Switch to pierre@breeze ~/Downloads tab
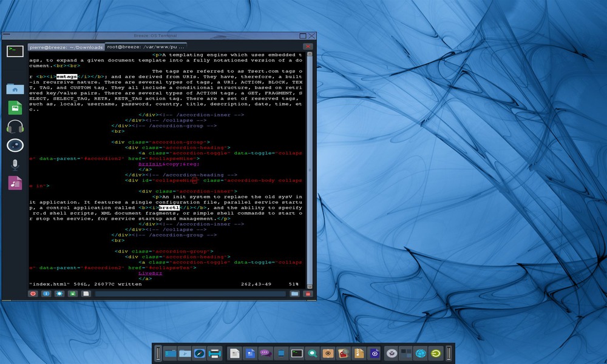Screen dimensions: 607x364 (x=66, y=47)
